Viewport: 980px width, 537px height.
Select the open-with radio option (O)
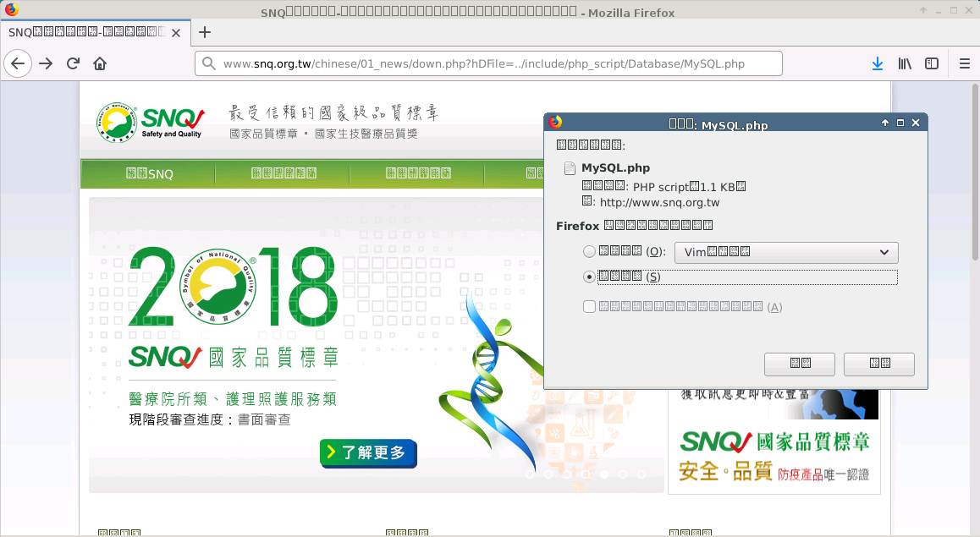coord(589,252)
